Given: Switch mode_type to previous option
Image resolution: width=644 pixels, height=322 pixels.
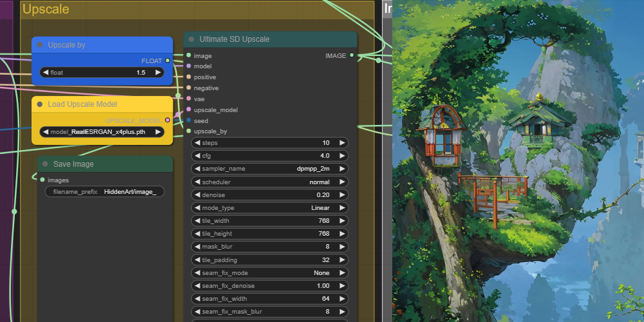Looking at the screenshot, I should tap(198, 208).
